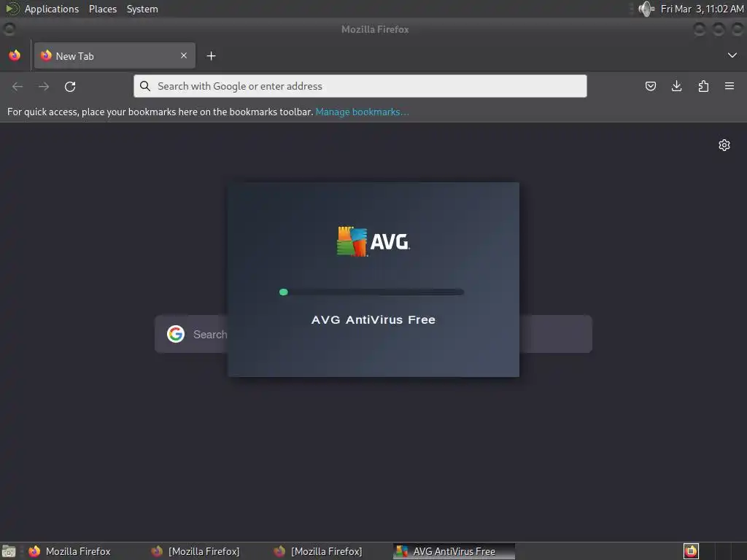Go back with the back arrow
Image resolution: width=747 pixels, height=560 pixels.
[18, 86]
